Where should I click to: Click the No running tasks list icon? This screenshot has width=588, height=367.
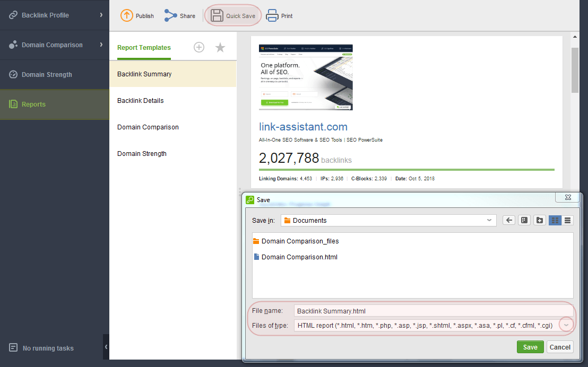click(13, 347)
